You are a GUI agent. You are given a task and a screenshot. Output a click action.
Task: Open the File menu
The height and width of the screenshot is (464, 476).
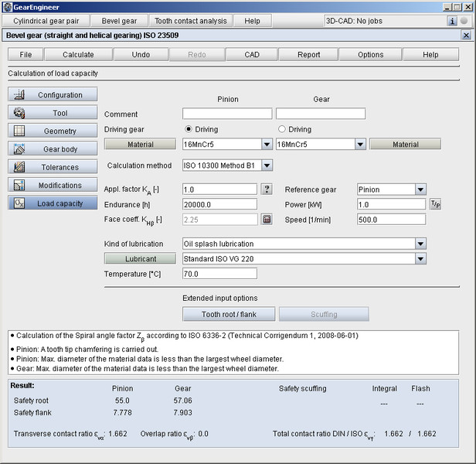(25, 55)
